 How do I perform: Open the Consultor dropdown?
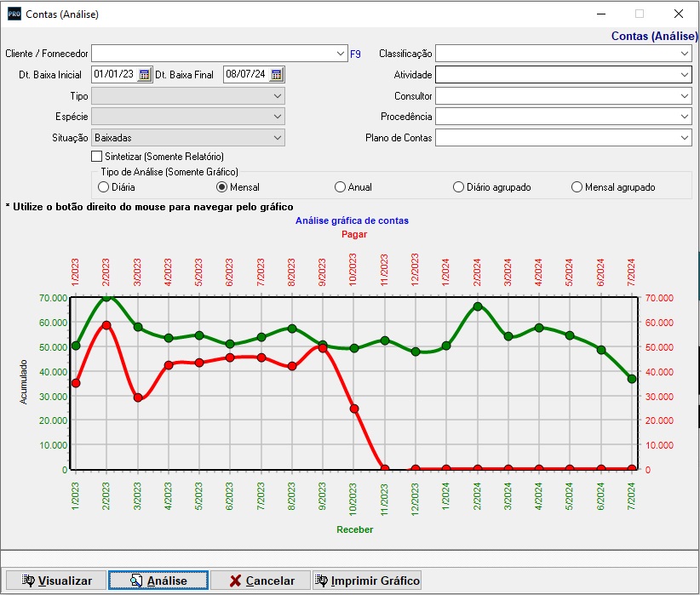pyautogui.click(x=685, y=96)
